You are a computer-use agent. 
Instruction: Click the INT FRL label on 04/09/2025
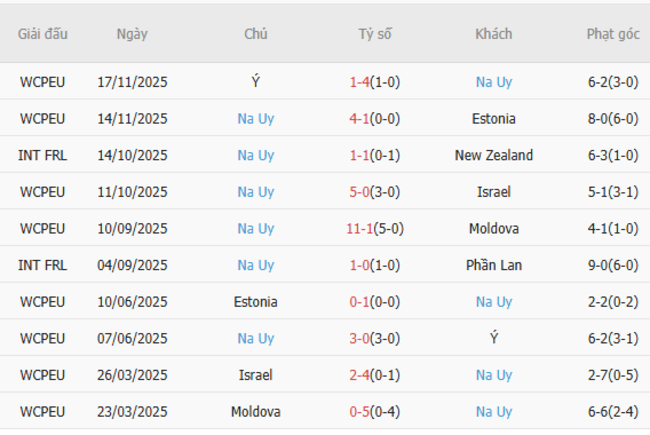[x=42, y=265]
